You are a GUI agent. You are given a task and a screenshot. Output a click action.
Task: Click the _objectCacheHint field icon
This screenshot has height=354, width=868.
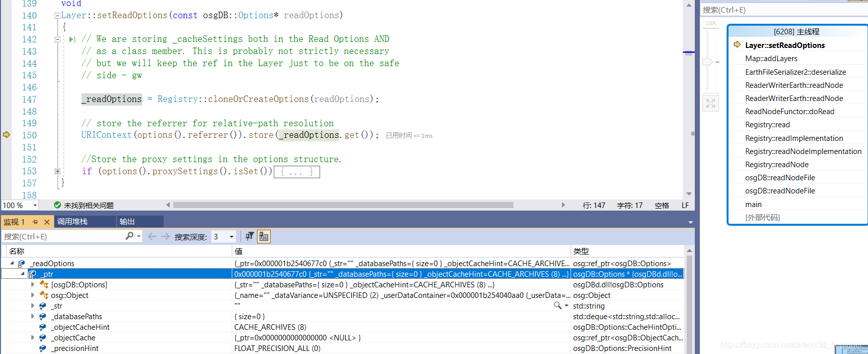(x=43, y=327)
